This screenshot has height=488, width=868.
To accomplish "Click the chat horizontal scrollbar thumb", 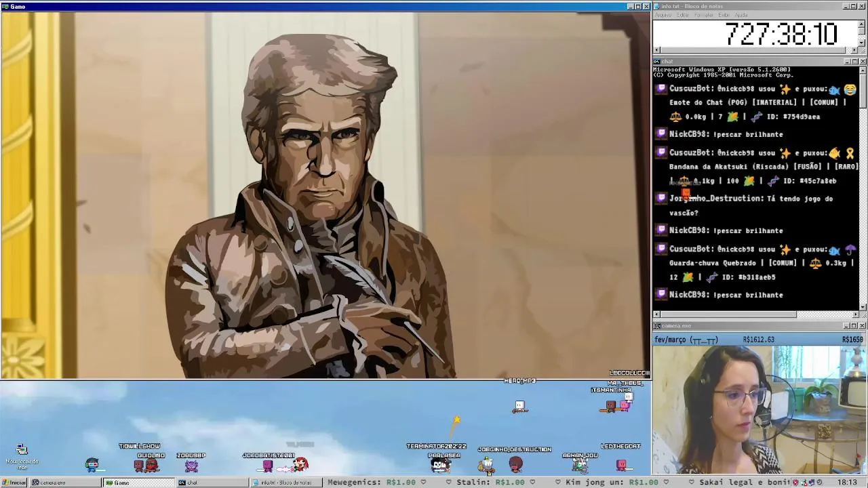I will (729, 314).
